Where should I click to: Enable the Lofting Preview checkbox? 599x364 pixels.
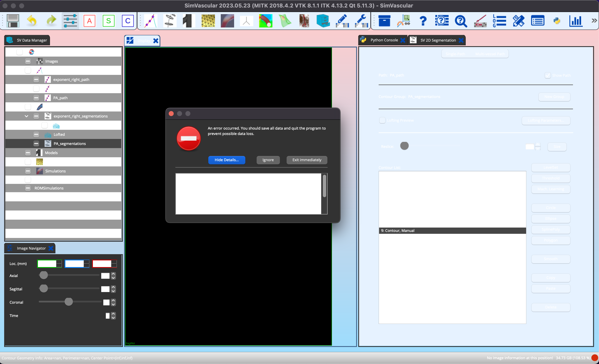(x=382, y=120)
